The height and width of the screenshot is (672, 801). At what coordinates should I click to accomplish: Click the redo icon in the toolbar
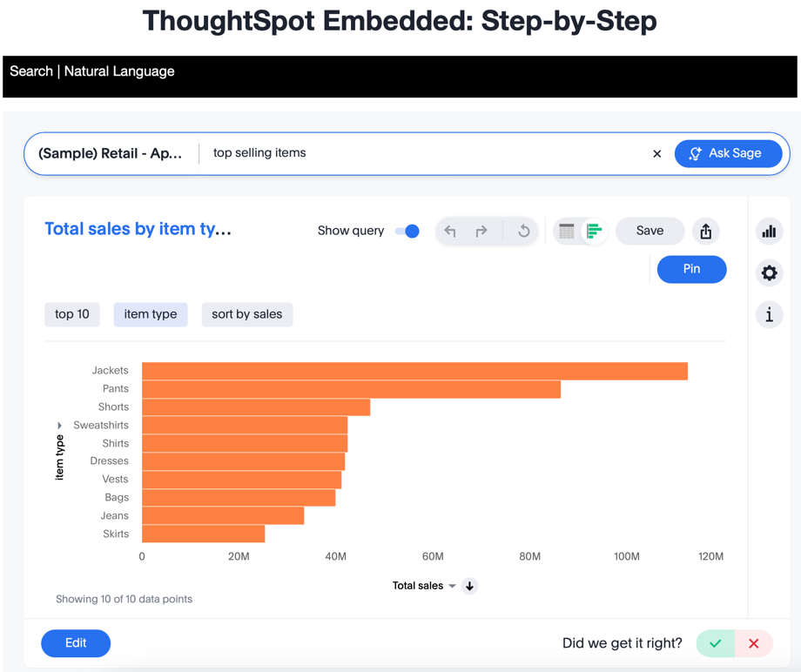tap(482, 231)
